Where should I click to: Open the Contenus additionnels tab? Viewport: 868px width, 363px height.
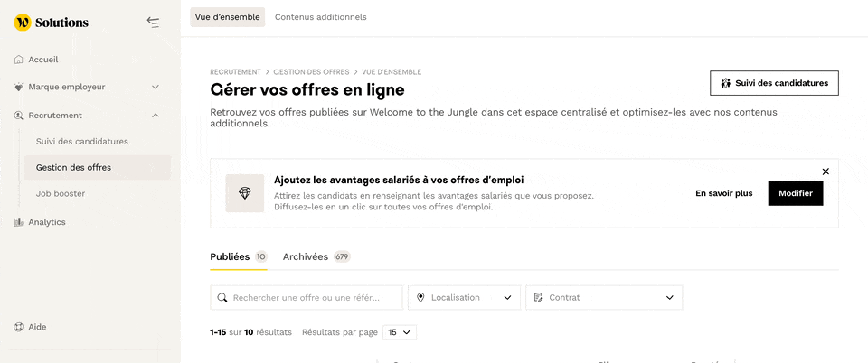[321, 17]
